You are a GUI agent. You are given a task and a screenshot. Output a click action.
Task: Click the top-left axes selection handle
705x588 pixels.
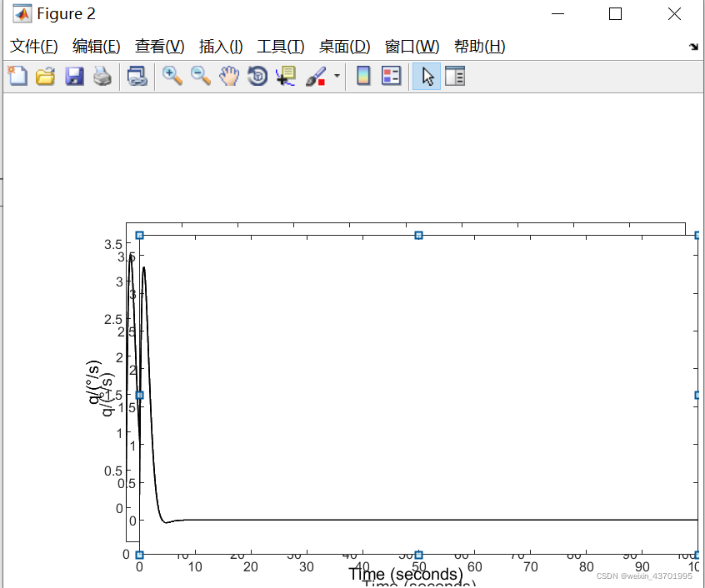(139, 236)
